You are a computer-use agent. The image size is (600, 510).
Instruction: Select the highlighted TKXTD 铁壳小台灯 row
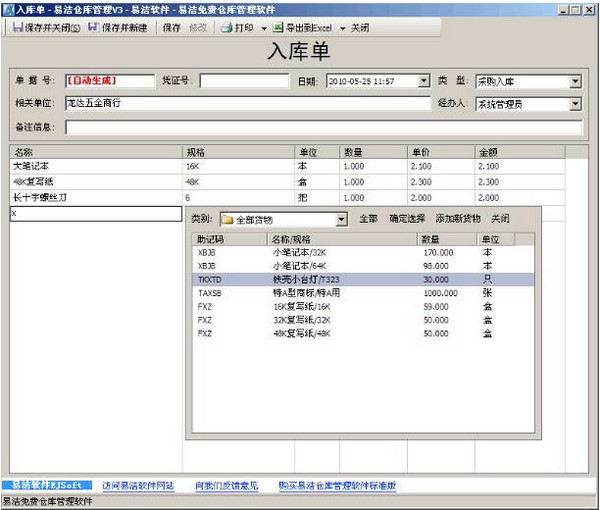pos(363,280)
